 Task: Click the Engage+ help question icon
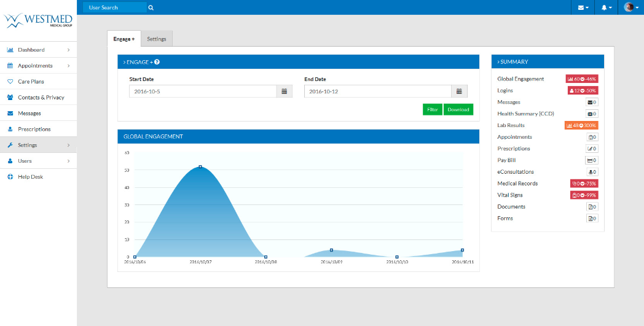(x=157, y=62)
